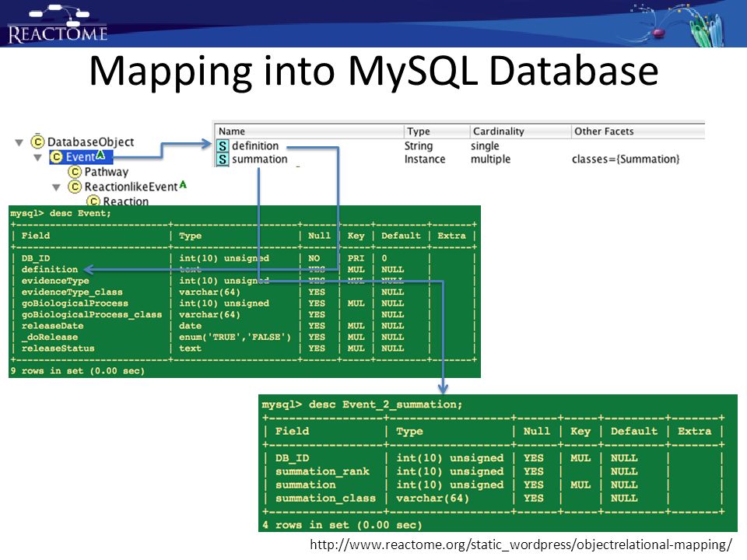This screenshot has width=747, height=560.
Task: Click the _doRelease field
Action: click(49, 337)
